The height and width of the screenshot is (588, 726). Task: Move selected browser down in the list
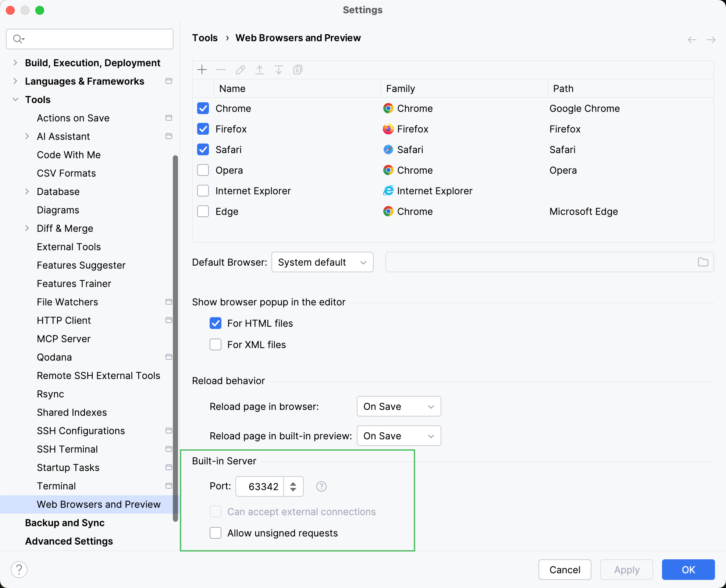tap(278, 70)
